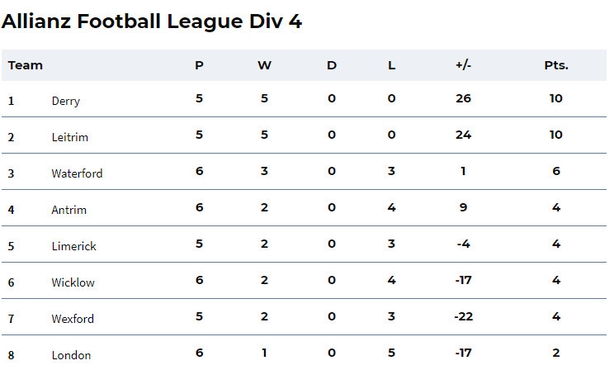Click the L column header

(x=392, y=65)
